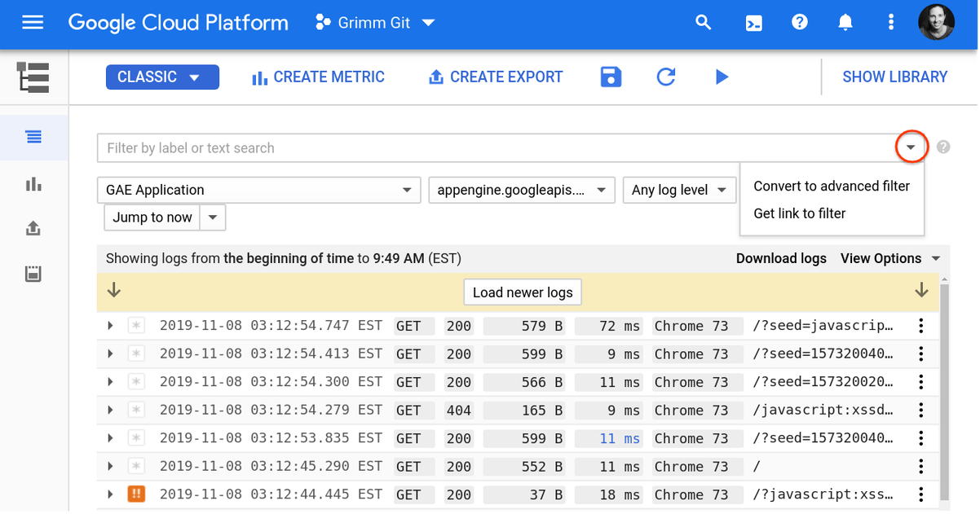Click the right down arrow in yellow bar
This screenshot has height=514, width=980.
coord(922,291)
